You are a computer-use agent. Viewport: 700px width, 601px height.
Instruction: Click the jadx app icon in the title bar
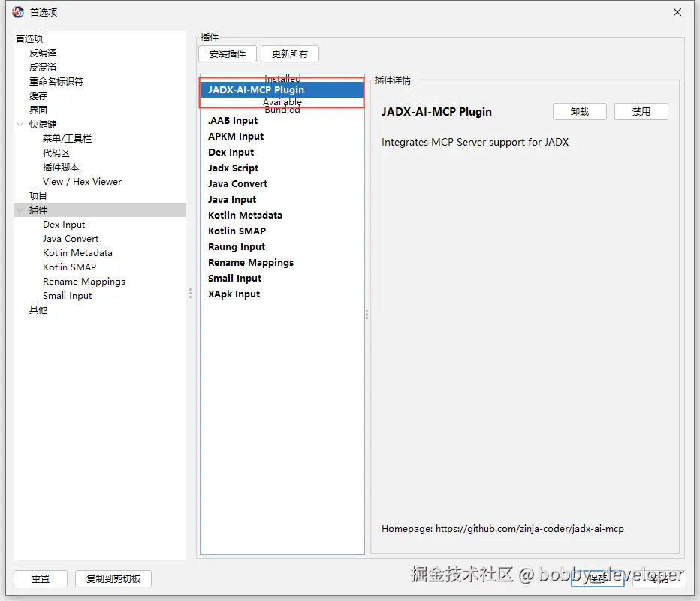coord(18,12)
